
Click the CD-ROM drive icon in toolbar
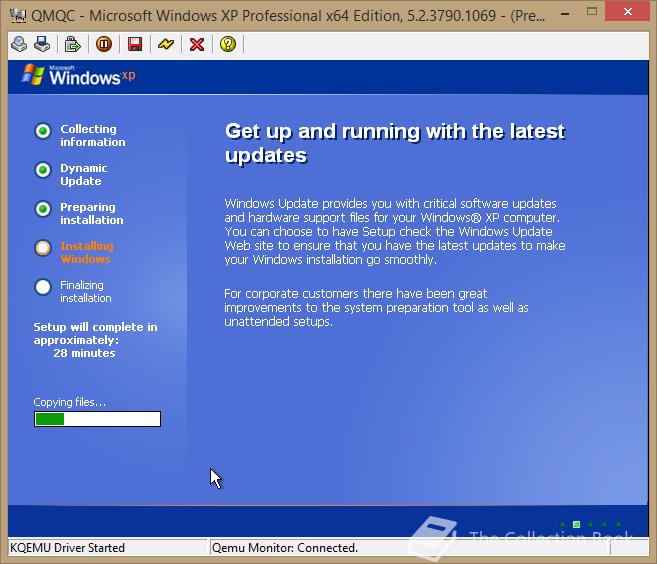tap(19, 44)
